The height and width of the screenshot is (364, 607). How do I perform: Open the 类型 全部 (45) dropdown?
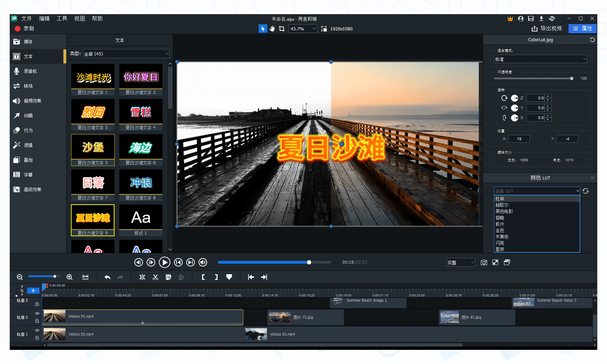pos(126,54)
